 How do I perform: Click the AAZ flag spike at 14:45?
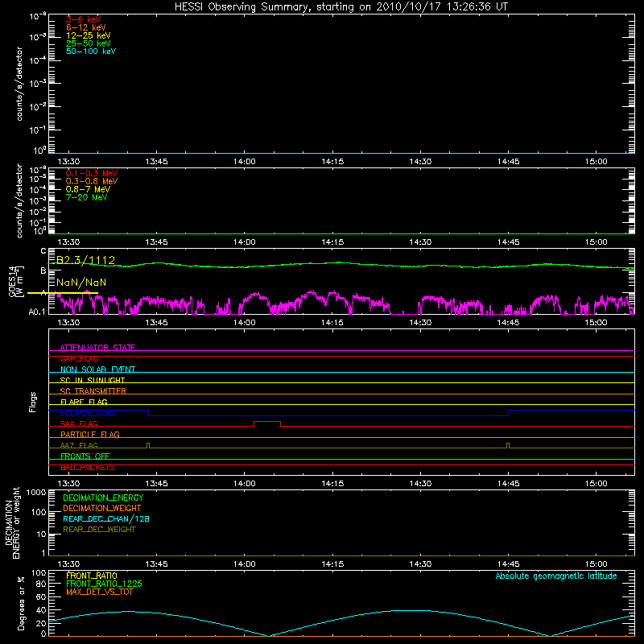coord(508,445)
